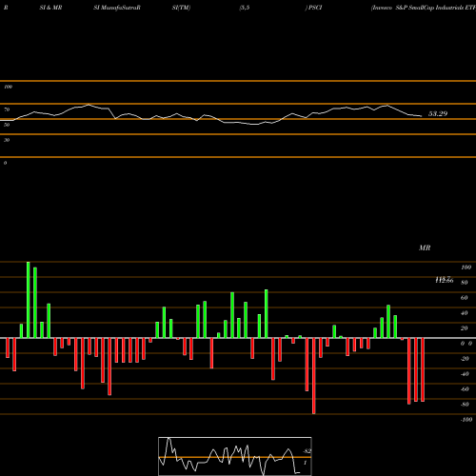476x476 pixels.
Task: Click the positive 60 label on MR axis
Action: [464, 298]
